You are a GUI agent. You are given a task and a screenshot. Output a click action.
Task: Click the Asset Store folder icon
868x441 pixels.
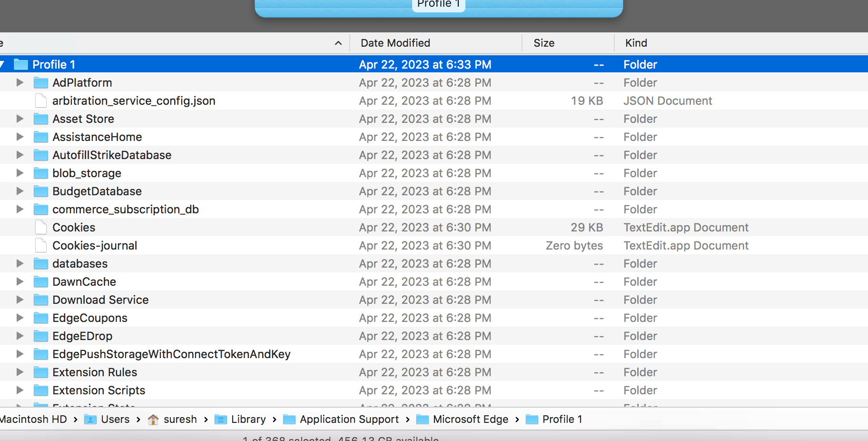click(41, 119)
